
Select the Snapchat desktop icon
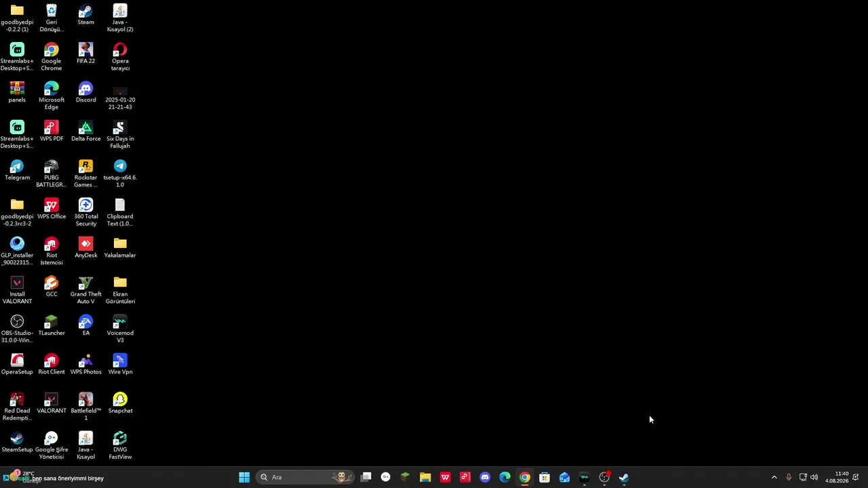pyautogui.click(x=120, y=403)
